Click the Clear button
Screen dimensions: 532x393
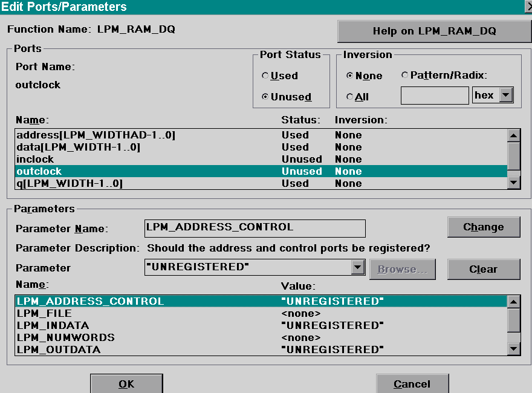(484, 270)
